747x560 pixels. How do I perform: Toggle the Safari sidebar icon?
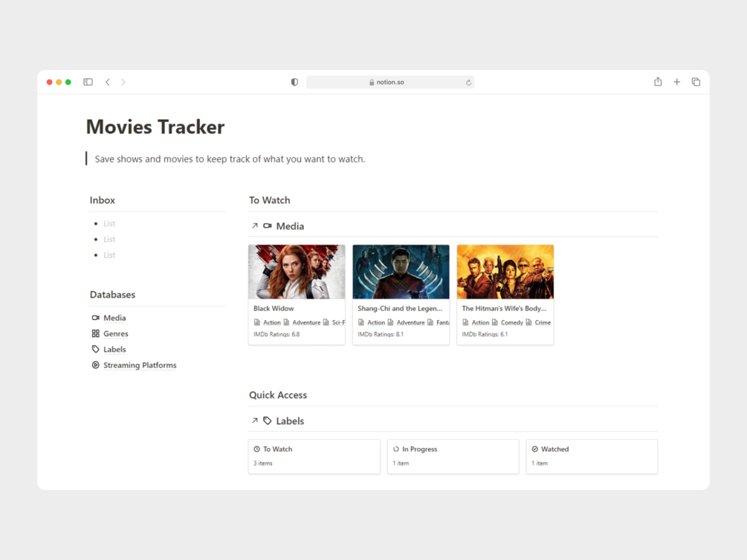(88, 82)
